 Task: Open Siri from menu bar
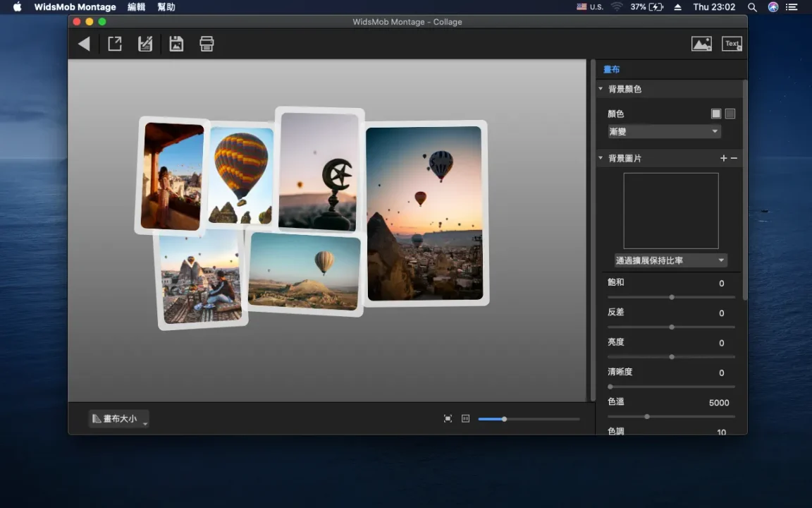[x=773, y=7]
